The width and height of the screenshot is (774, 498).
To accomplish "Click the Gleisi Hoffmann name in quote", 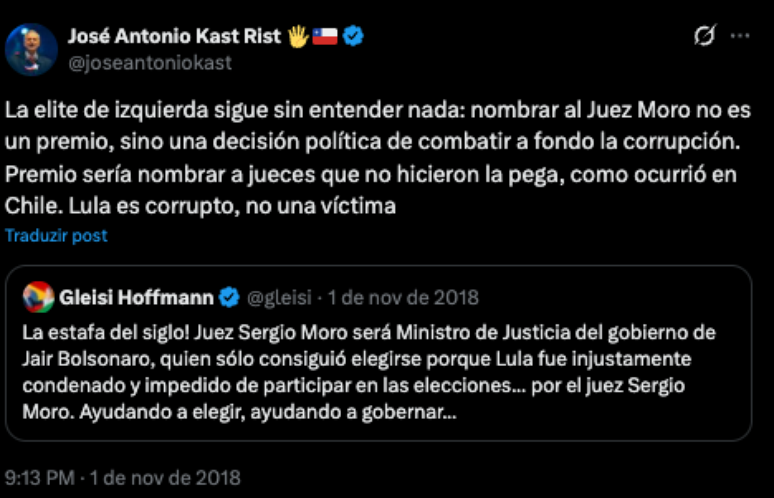I will (x=136, y=297).
